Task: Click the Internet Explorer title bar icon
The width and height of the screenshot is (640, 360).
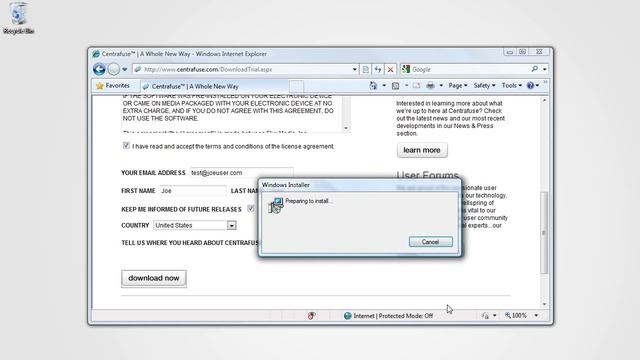Action: pos(96,54)
